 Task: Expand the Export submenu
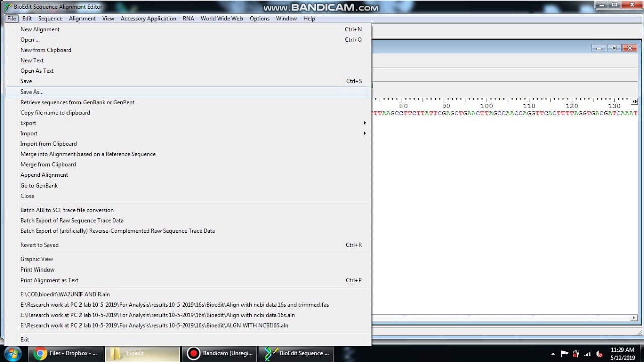188,123
